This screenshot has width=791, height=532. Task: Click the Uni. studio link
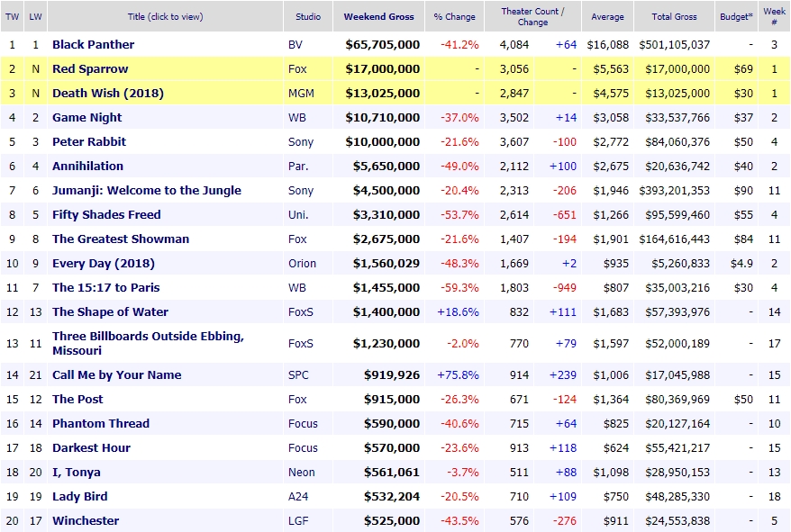pos(298,214)
